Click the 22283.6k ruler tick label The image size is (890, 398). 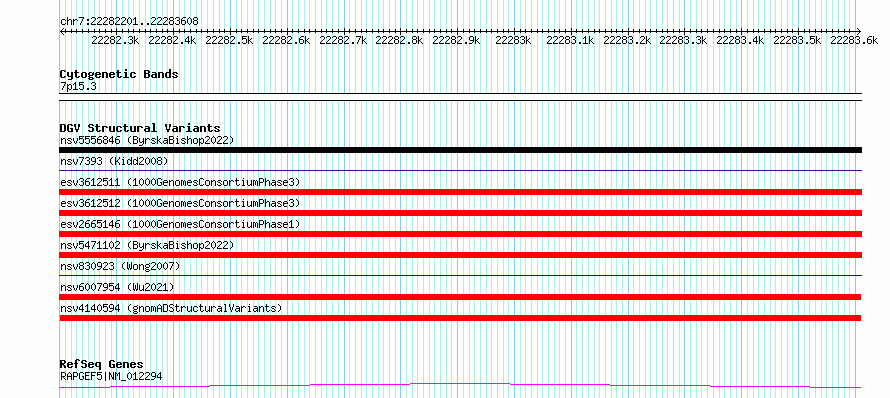click(x=854, y=40)
